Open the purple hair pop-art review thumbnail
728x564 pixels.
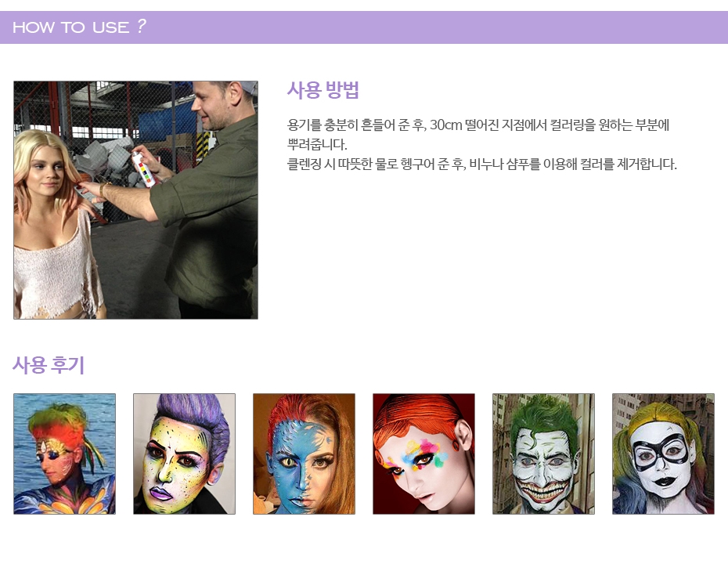pyautogui.click(x=184, y=454)
